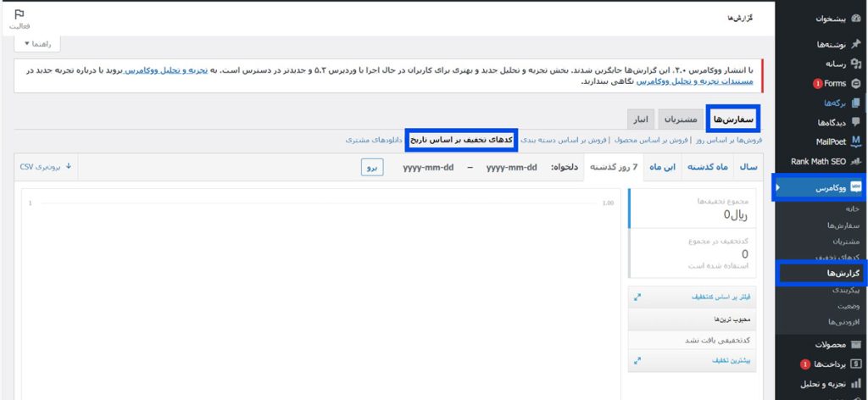Expand the بیشترین تخفیف section arrow

(637, 360)
